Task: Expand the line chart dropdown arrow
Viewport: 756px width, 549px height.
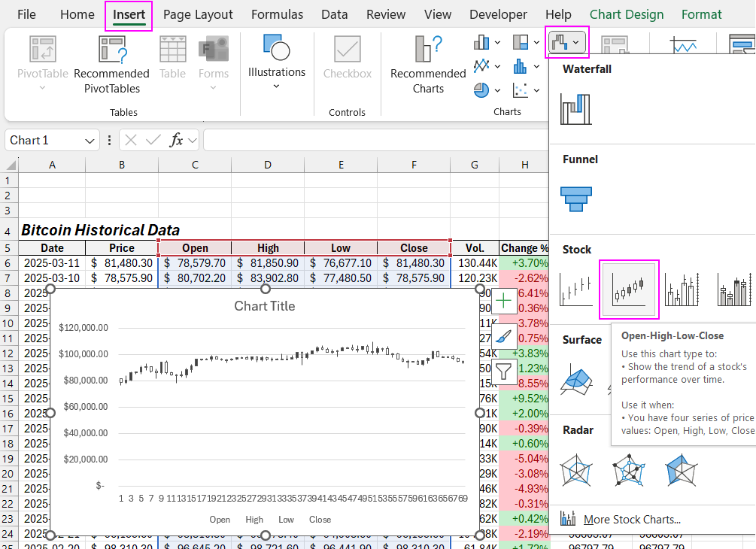Action: click(x=497, y=65)
